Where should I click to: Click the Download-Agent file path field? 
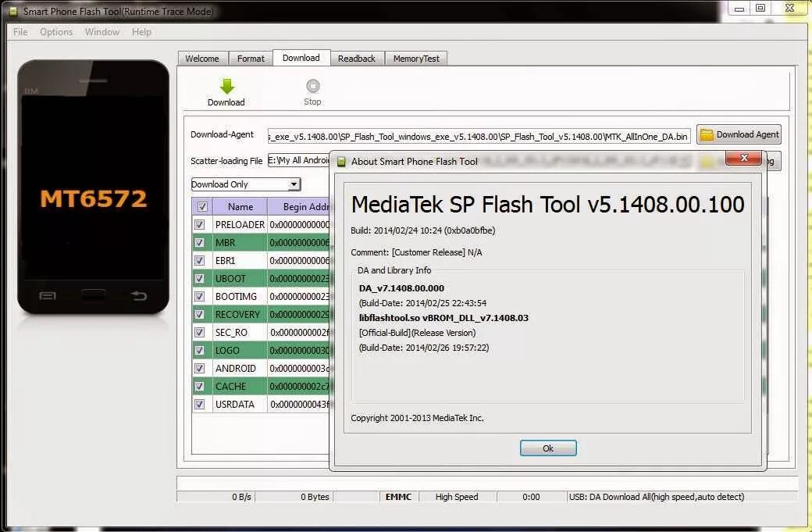[x=479, y=136]
